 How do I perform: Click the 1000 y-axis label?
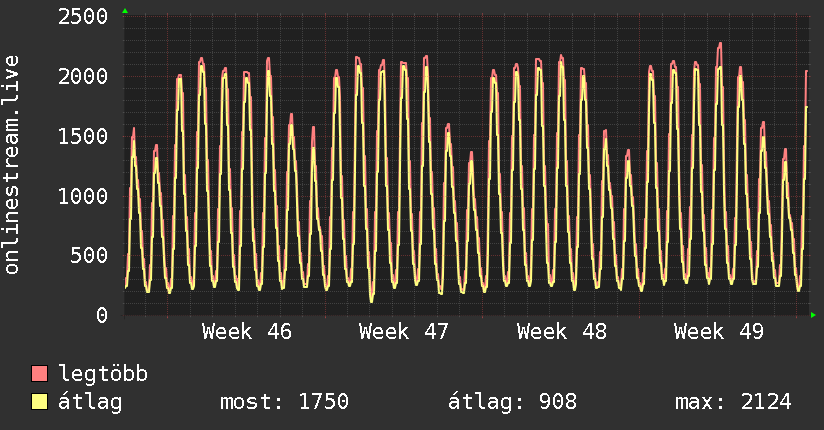pyautogui.click(x=83, y=196)
